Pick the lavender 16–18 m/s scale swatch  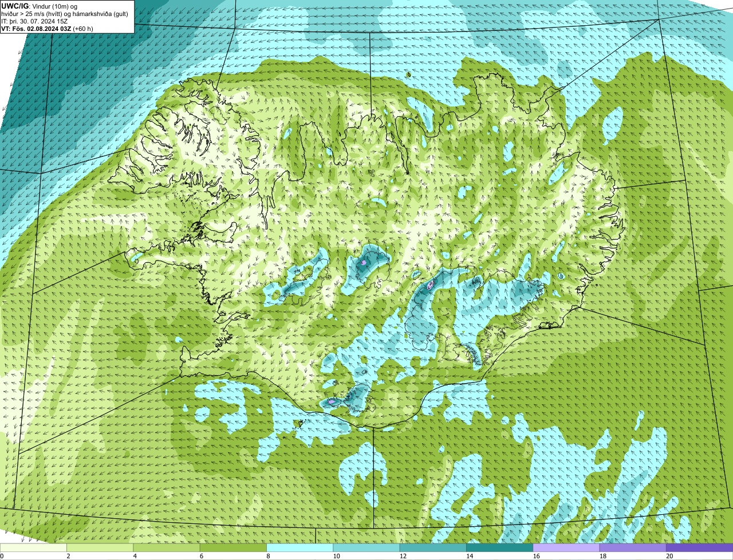pos(566,548)
